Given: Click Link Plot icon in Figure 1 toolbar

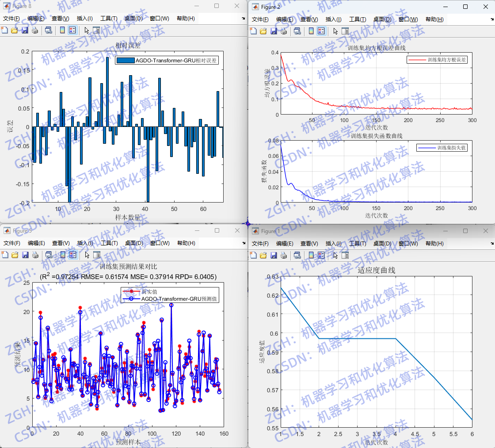Looking at the screenshot, I should pos(297,255).
